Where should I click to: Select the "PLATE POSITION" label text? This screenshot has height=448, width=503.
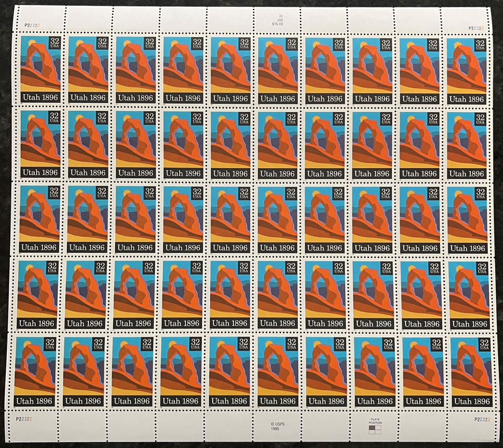click(375, 421)
